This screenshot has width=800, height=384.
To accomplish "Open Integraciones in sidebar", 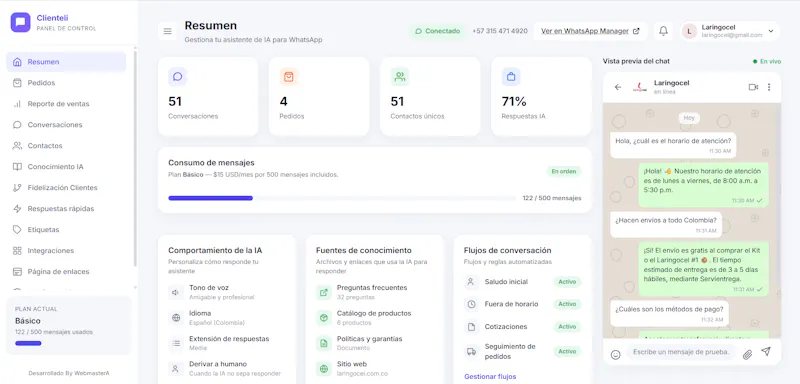I will [66, 250].
